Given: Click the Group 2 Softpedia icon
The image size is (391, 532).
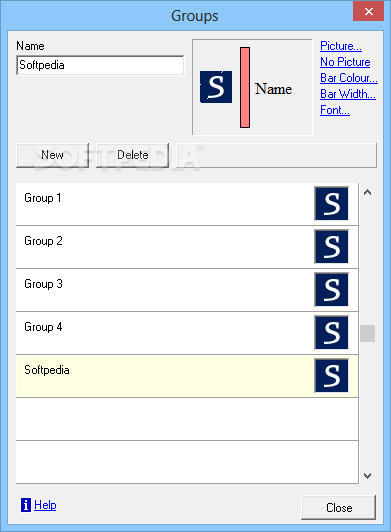Looking at the screenshot, I should [331, 247].
